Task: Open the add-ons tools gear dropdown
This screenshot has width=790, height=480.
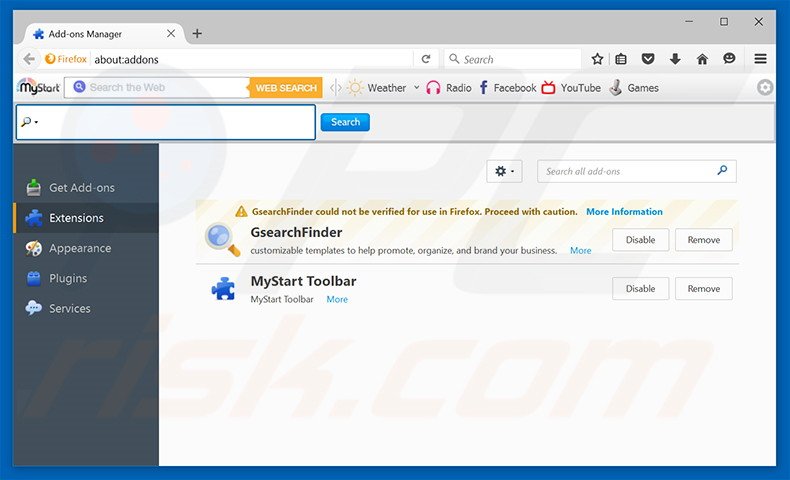Action: [504, 172]
